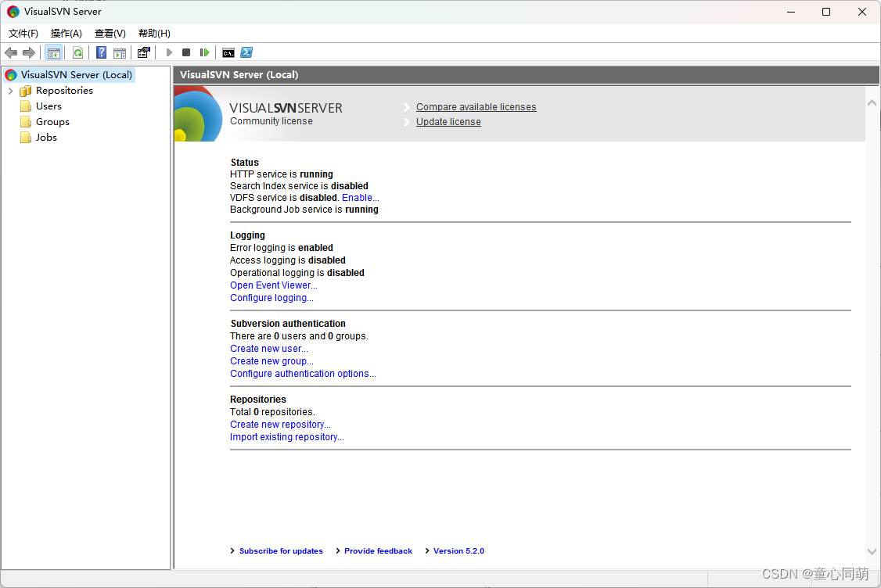
Task: Open the Command Prompt toolbar icon
Action: [x=228, y=53]
